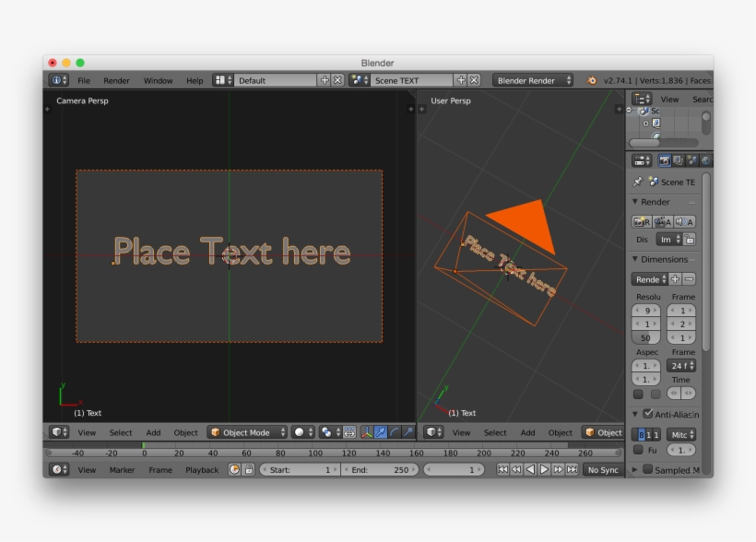Open the No Sync dropdown

(603, 469)
